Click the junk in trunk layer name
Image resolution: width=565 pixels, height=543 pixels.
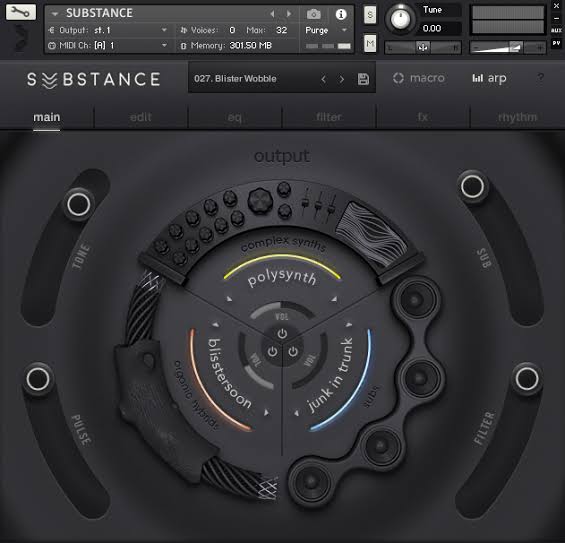[330, 375]
